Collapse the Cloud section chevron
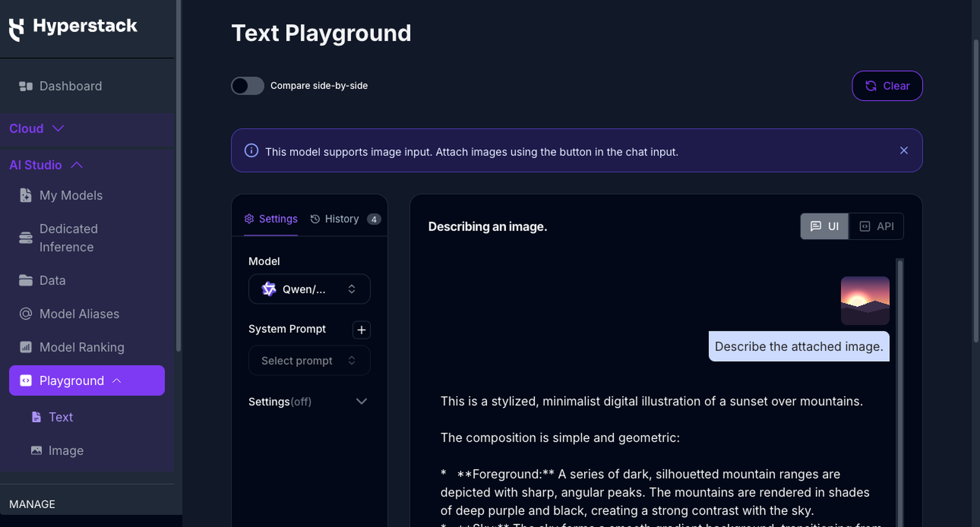The image size is (980, 527). [x=58, y=129]
